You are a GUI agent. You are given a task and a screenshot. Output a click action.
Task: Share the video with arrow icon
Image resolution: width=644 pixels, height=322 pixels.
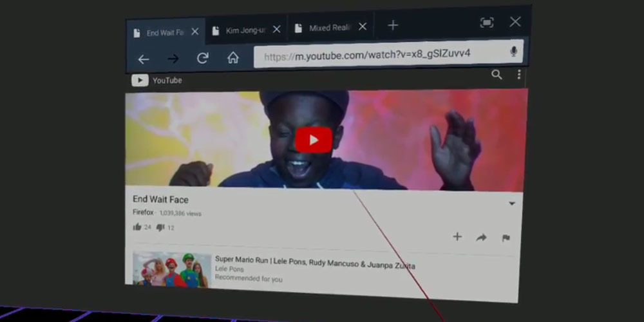pyautogui.click(x=481, y=238)
